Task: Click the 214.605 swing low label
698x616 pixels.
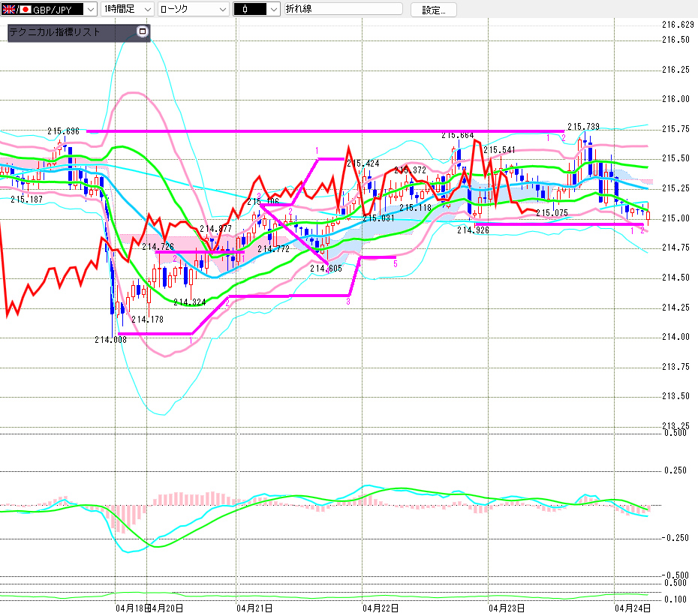Action: pos(326,268)
